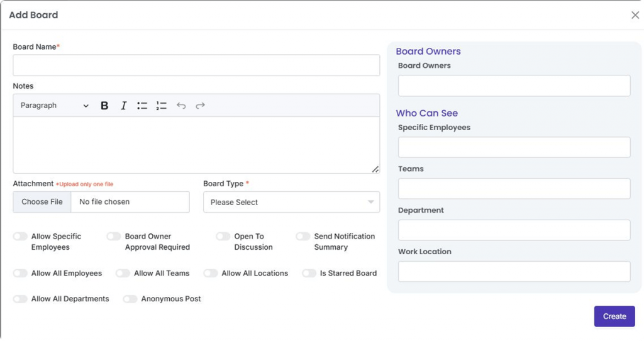This screenshot has width=644, height=341.
Task: Click the Bold formatting icon
Action: pyautogui.click(x=104, y=106)
